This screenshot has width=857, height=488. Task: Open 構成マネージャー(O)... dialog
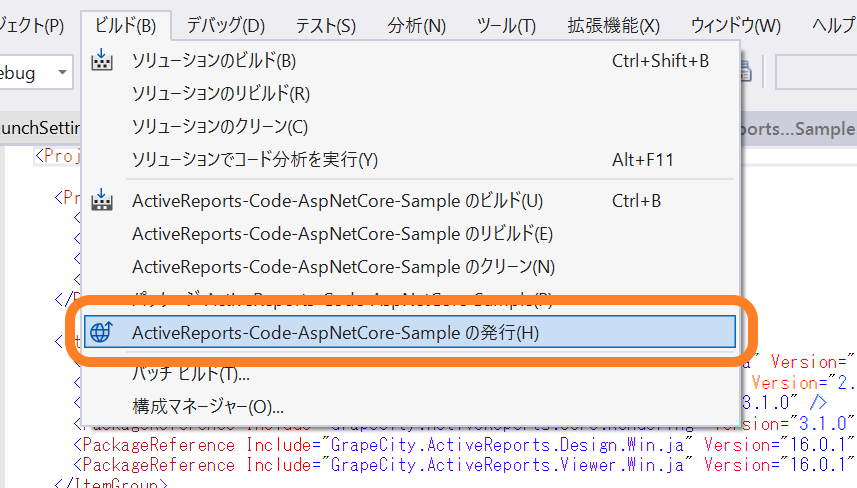click(x=410, y=407)
